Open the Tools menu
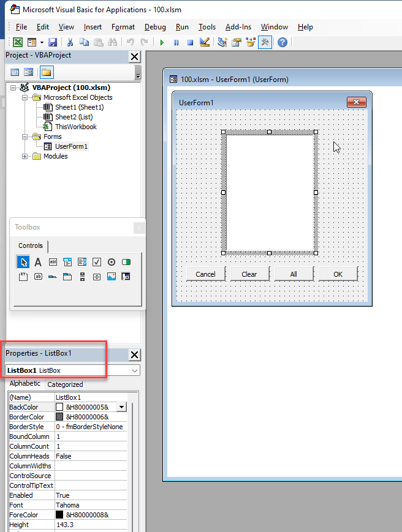The width and height of the screenshot is (402, 532). pyautogui.click(x=207, y=27)
